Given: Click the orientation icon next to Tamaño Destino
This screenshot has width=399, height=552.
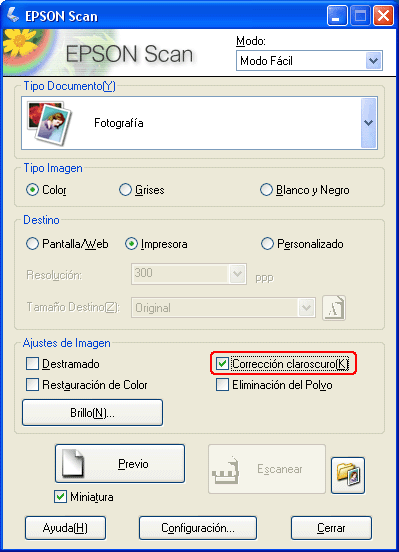Looking at the screenshot, I should (x=334, y=308).
